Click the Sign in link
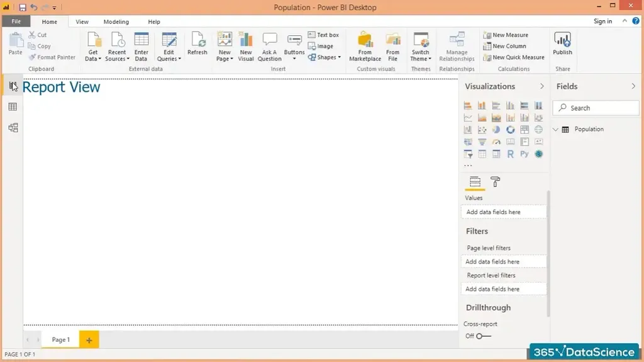The width and height of the screenshot is (644, 362). [602, 21]
